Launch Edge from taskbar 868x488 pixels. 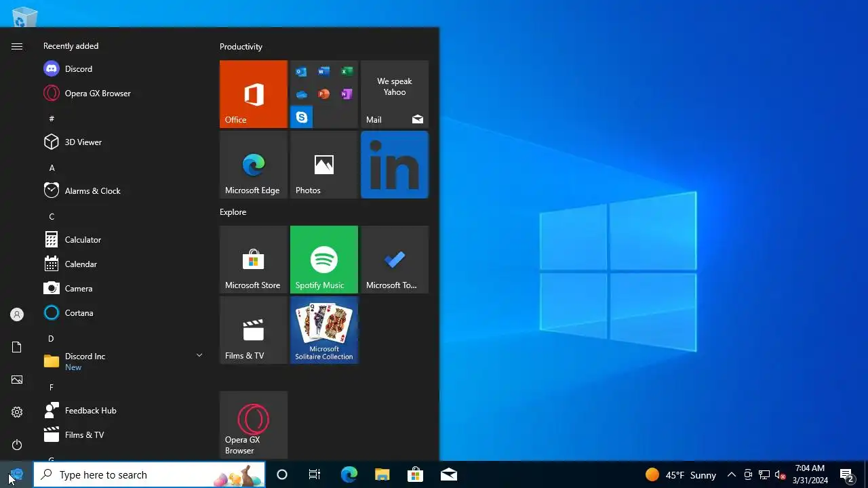(349, 474)
